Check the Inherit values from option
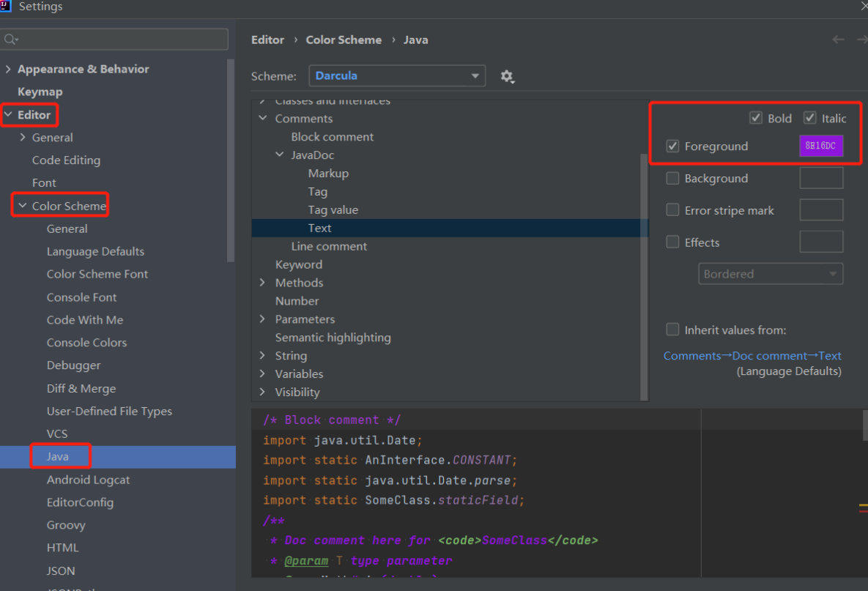 click(x=672, y=330)
